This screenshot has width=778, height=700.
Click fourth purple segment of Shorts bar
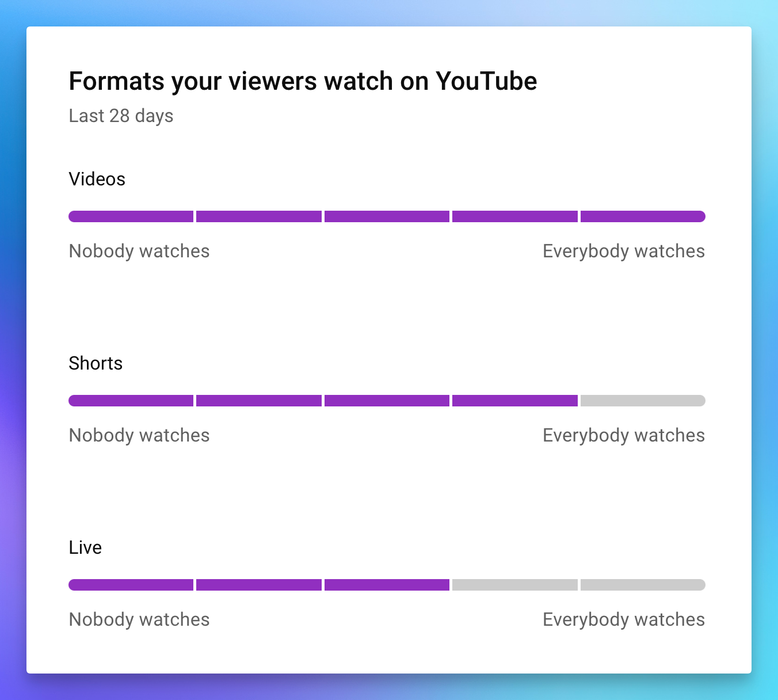tap(515, 401)
